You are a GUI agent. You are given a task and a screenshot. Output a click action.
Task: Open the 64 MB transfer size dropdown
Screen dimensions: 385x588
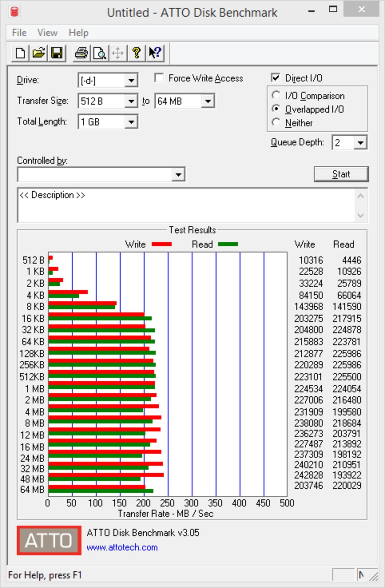(x=208, y=101)
